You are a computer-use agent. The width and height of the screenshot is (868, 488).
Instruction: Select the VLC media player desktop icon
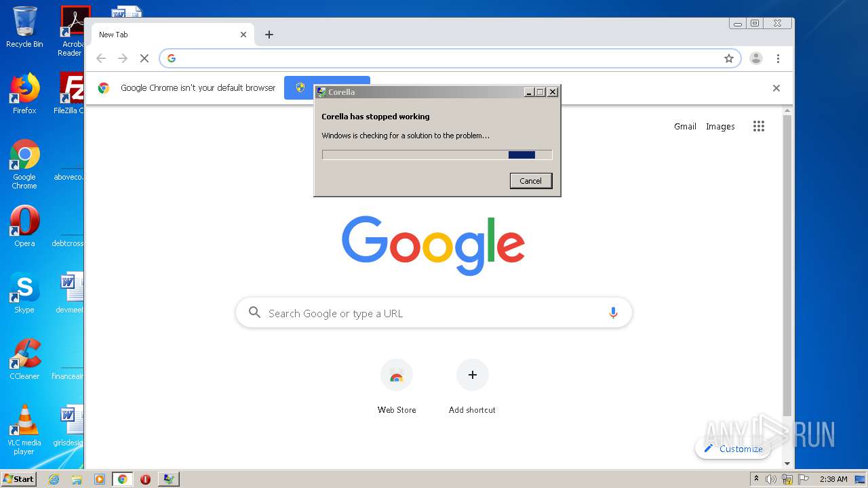[24, 430]
